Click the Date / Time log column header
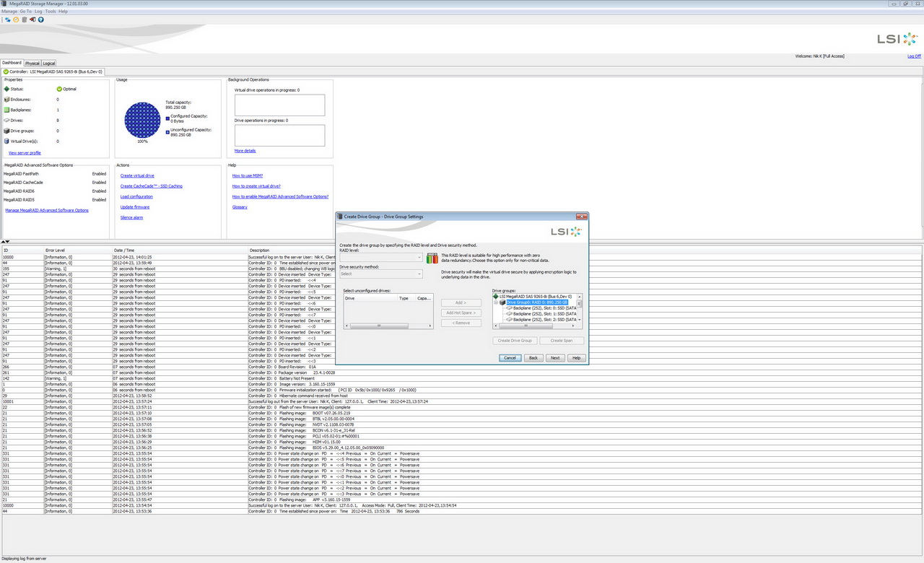The width and height of the screenshot is (924, 563). click(180, 250)
